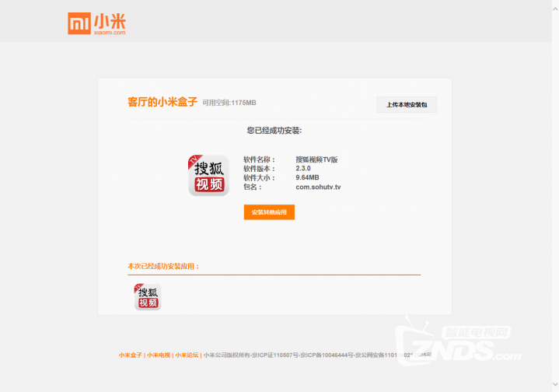
Task: Click the 客厅的小米盒子 device title
Action: point(162,102)
